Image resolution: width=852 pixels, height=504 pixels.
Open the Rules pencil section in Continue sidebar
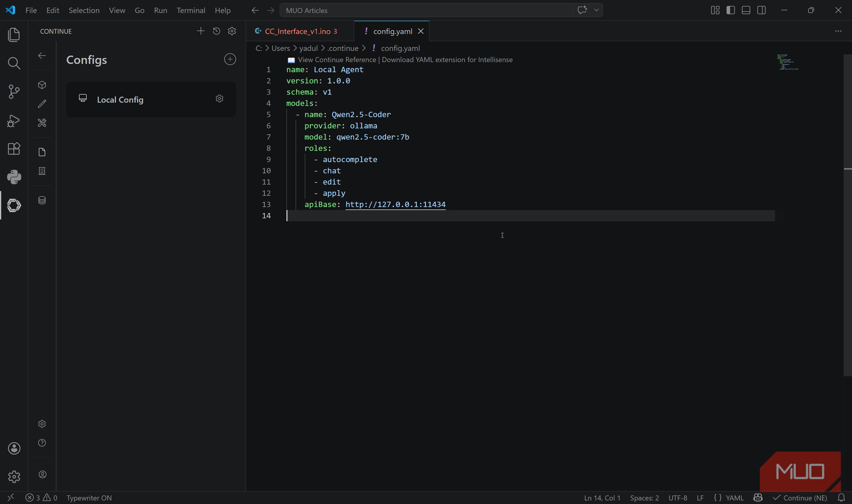pos(42,104)
